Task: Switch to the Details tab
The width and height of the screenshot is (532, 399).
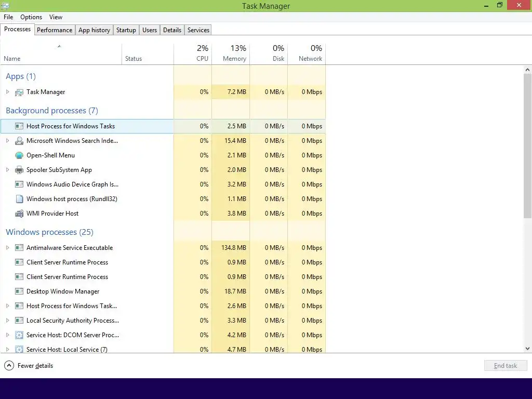Action: [172, 30]
